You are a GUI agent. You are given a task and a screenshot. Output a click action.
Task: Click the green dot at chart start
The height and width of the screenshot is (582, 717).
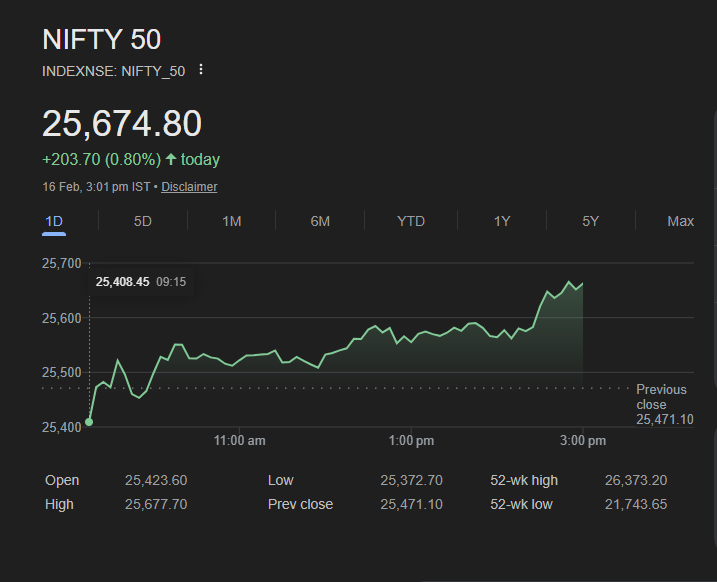point(89,422)
